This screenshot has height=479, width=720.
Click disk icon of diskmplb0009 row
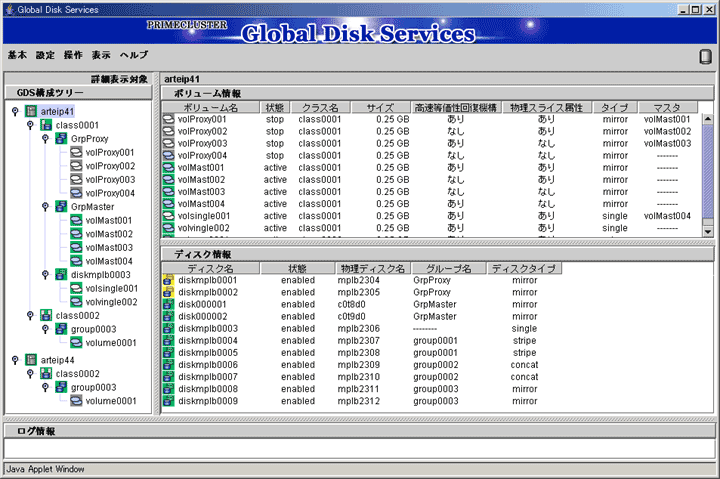pyautogui.click(x=169, y=401)
